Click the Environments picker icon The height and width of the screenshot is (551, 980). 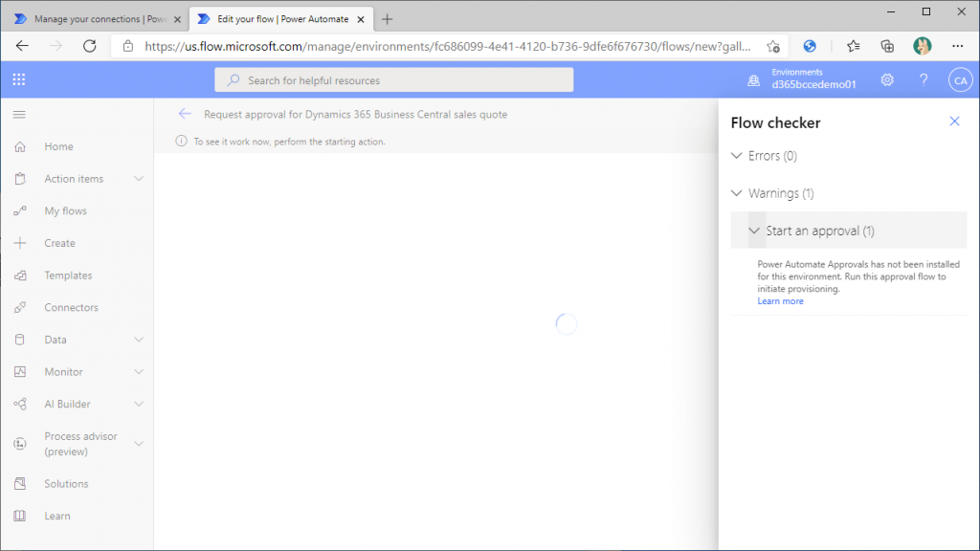tap(754, 80)
